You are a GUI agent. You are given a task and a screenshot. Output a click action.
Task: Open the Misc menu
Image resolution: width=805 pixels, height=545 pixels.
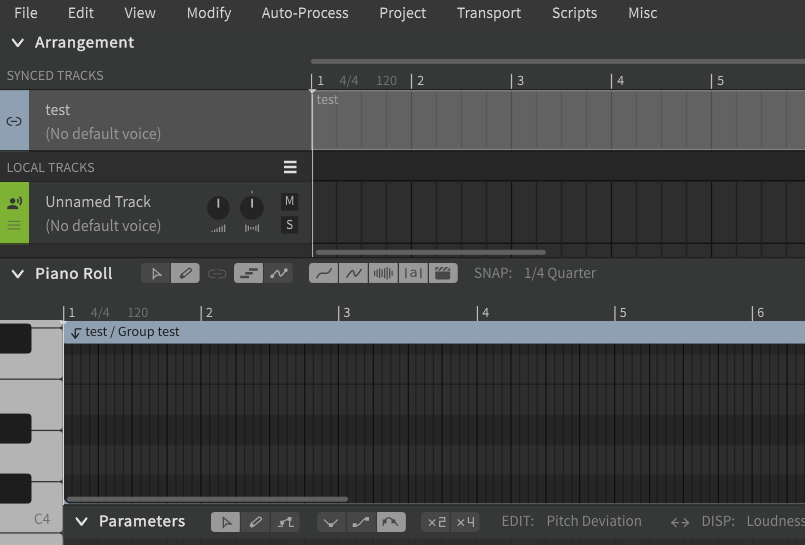[642, 13]
